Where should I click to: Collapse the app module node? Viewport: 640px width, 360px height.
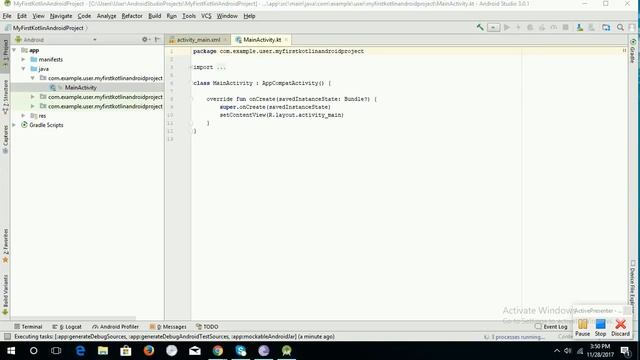click(x=14, y=50)
